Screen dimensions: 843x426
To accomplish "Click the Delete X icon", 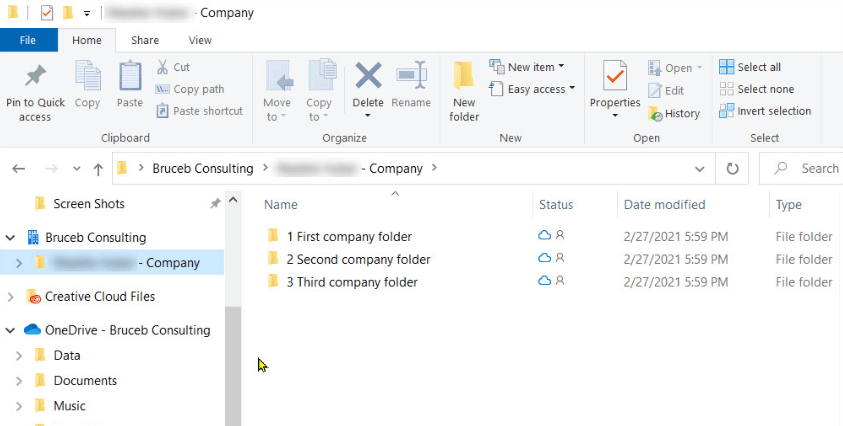I will [368, 77].
